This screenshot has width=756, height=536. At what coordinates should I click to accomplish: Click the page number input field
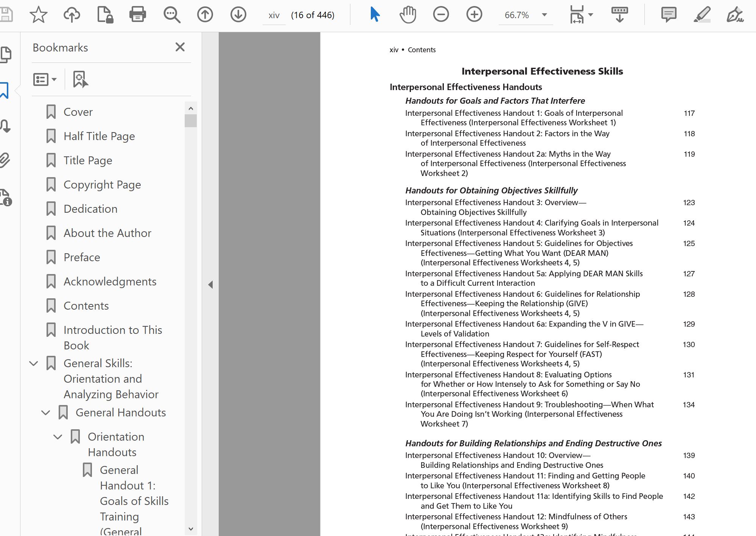(x=274, y=15)
